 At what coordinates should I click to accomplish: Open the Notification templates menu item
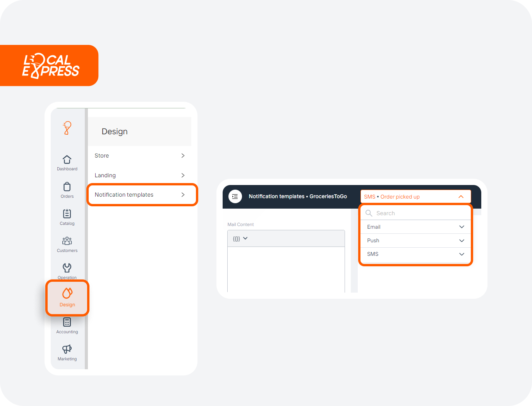(139, 195)
